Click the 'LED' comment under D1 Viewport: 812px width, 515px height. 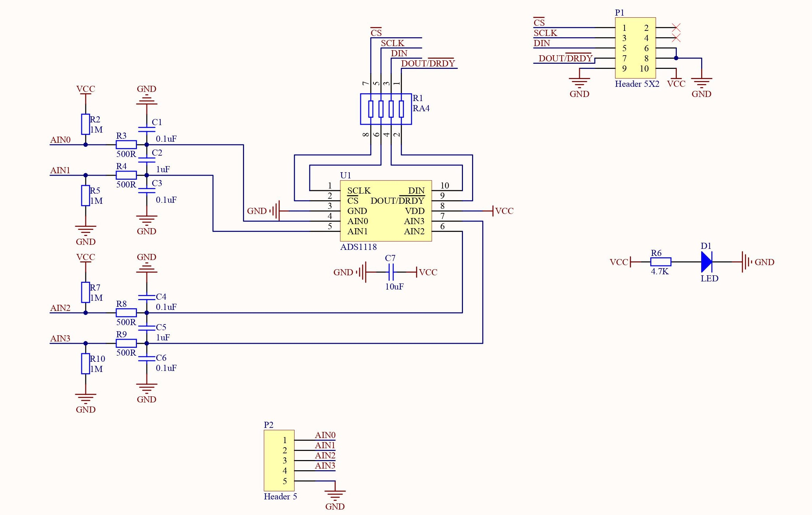[709, 278]
